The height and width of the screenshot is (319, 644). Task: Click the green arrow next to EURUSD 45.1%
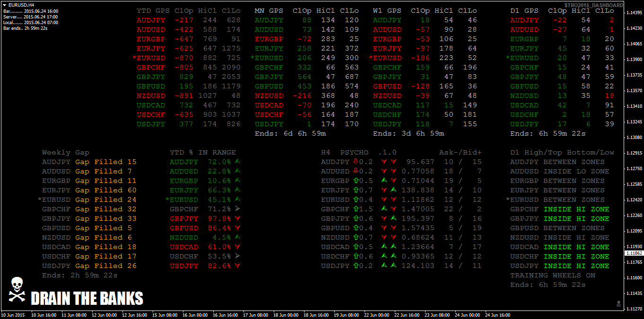[237, 199]
